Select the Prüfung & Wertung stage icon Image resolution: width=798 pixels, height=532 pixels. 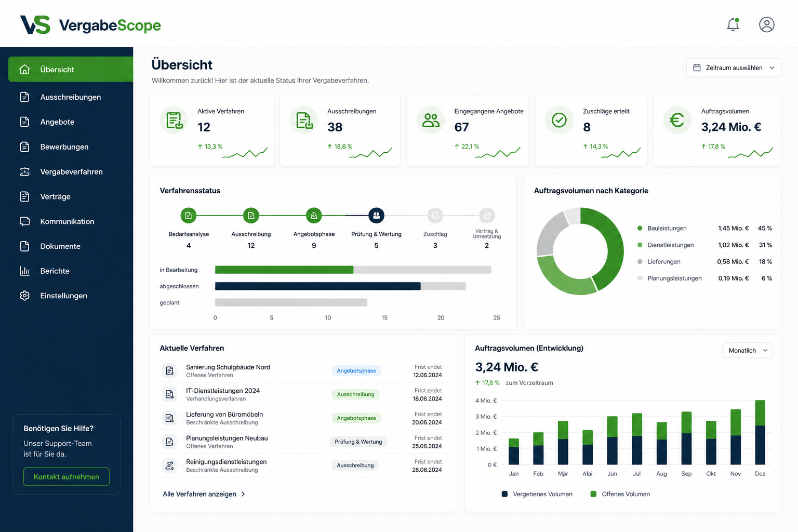pyautogui.click(x=376, y=215)
